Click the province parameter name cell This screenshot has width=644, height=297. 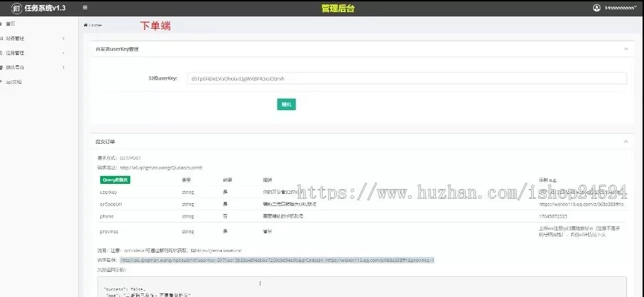point(109,231)
